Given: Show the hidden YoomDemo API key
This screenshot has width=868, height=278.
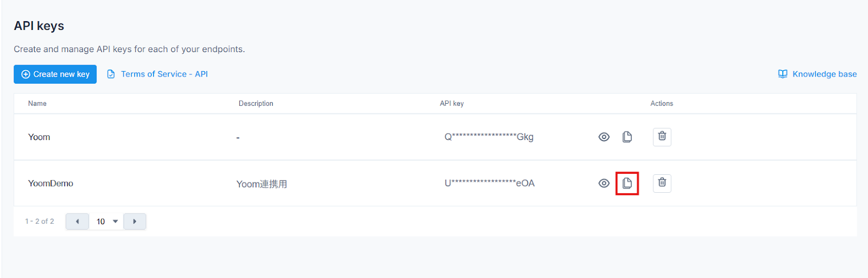Looking at the screenshot, I should point(604,183).
